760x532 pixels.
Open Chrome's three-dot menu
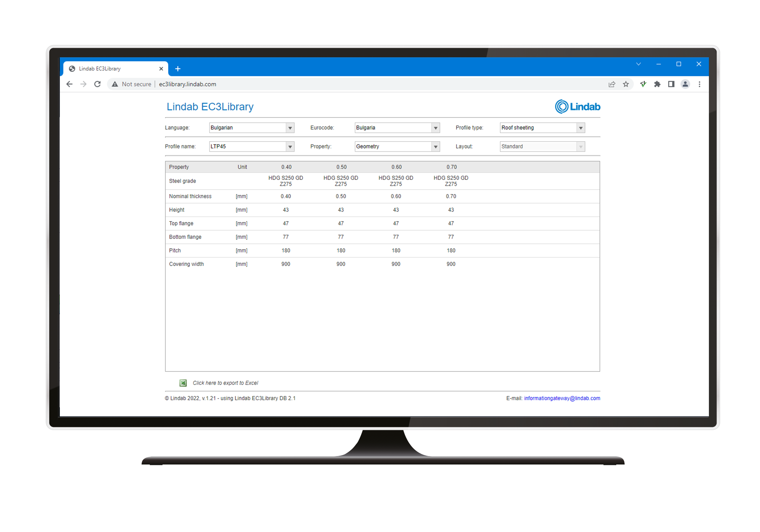(699, 84)
